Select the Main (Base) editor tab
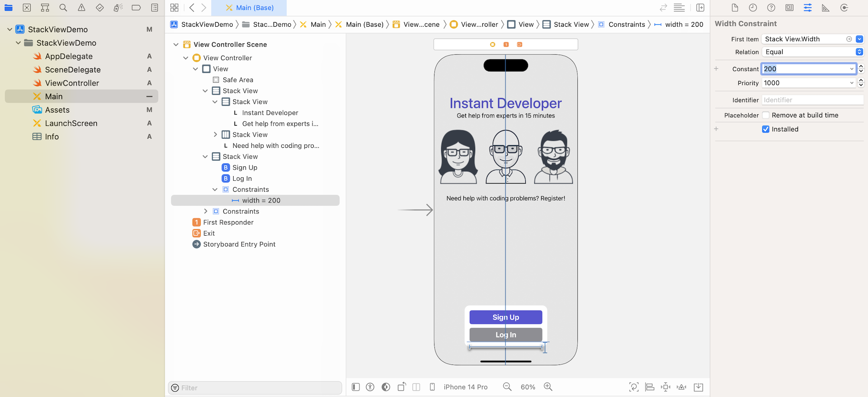Screen dimensions: 868x397 click(x=250, y=8)
